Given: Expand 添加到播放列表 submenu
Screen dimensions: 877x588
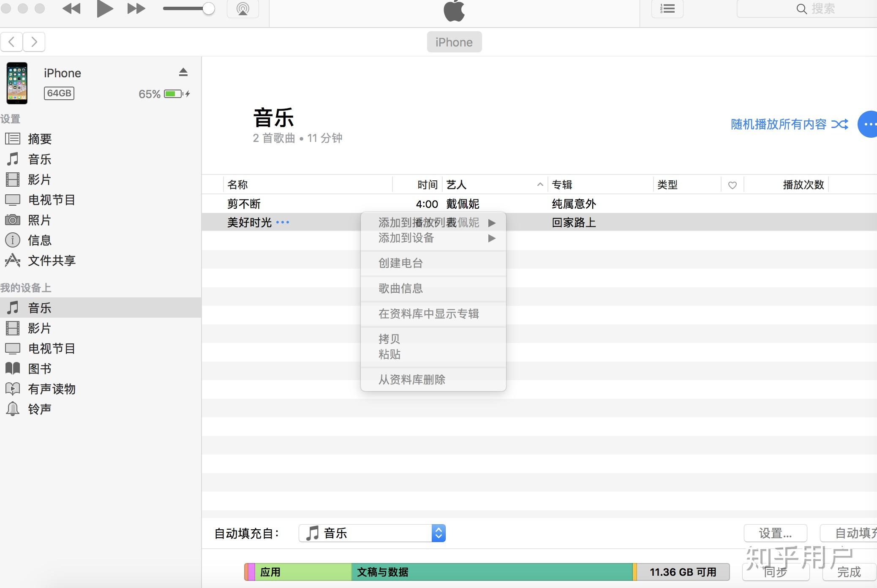Looking at the screenshot, I should point(433,222).
